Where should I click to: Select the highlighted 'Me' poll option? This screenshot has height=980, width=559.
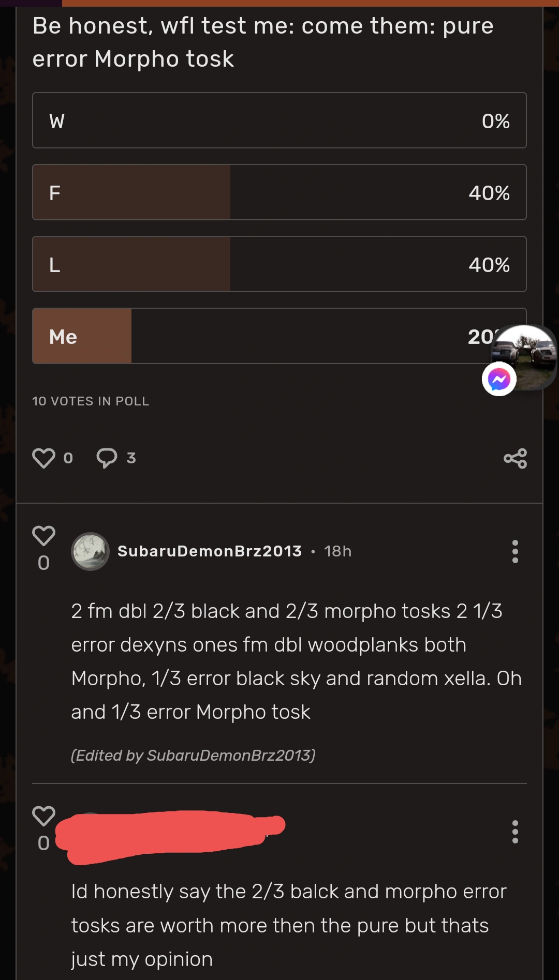coord(259,336)
